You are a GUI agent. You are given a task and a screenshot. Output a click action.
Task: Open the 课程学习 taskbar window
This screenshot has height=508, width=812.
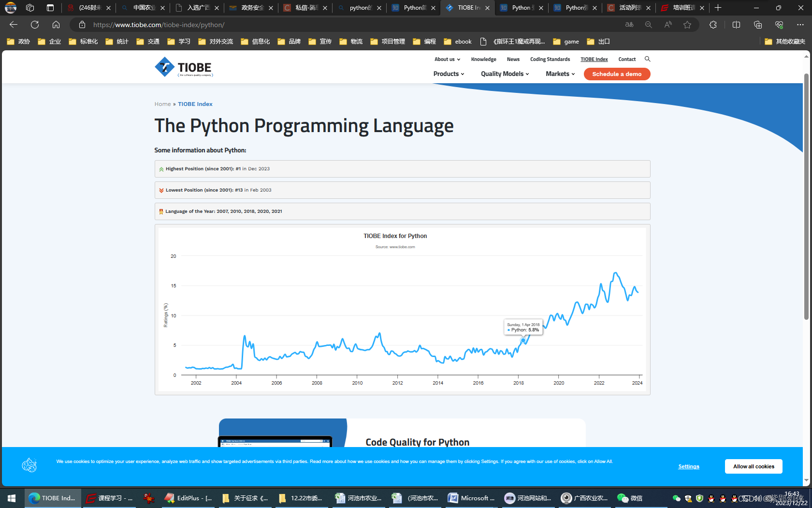[109, 498]
